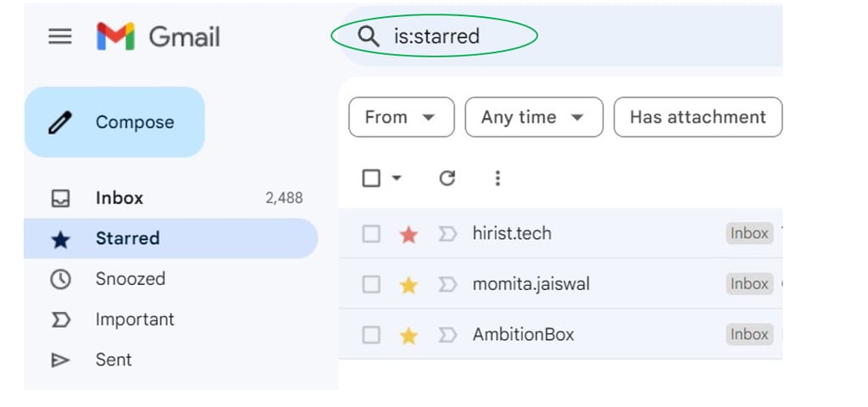Open the main menu hamburger icon

click(x=60, y=36)
